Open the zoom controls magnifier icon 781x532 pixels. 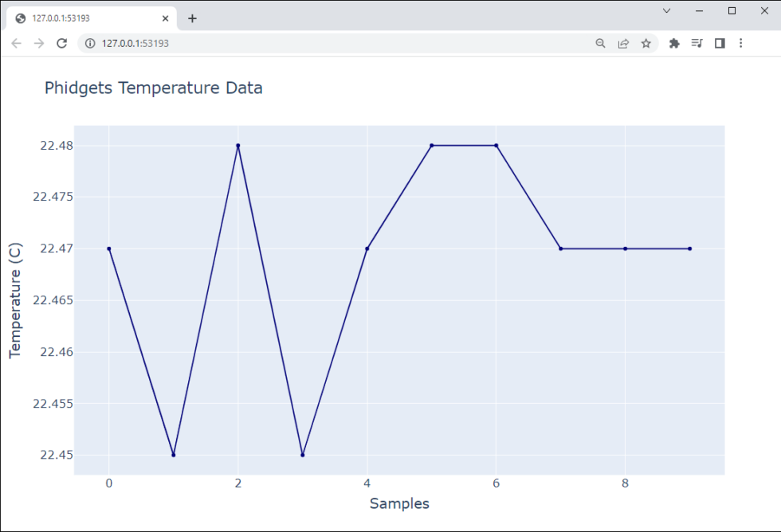point(600,44)
